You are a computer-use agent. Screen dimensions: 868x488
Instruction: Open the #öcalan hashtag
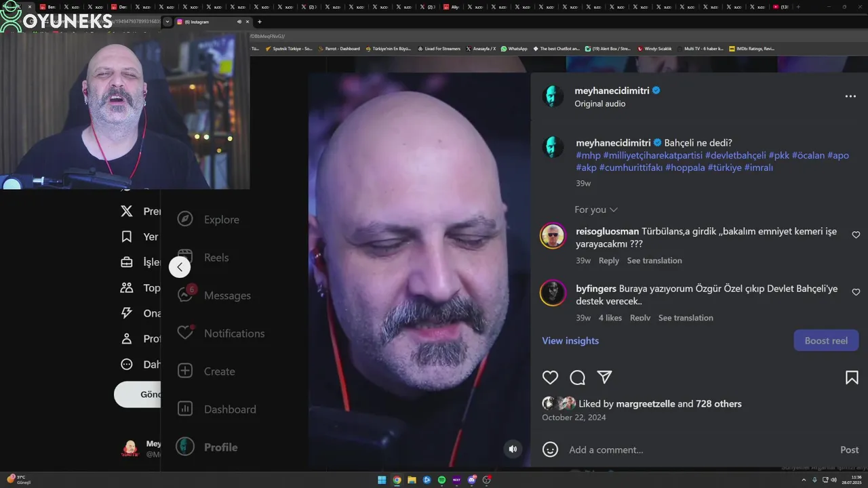(x=808, y=155)
